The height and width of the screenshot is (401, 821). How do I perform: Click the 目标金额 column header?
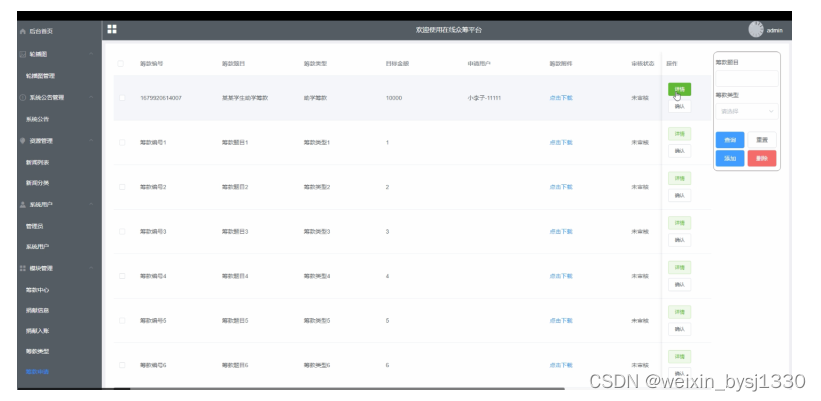tap(397, 64)
